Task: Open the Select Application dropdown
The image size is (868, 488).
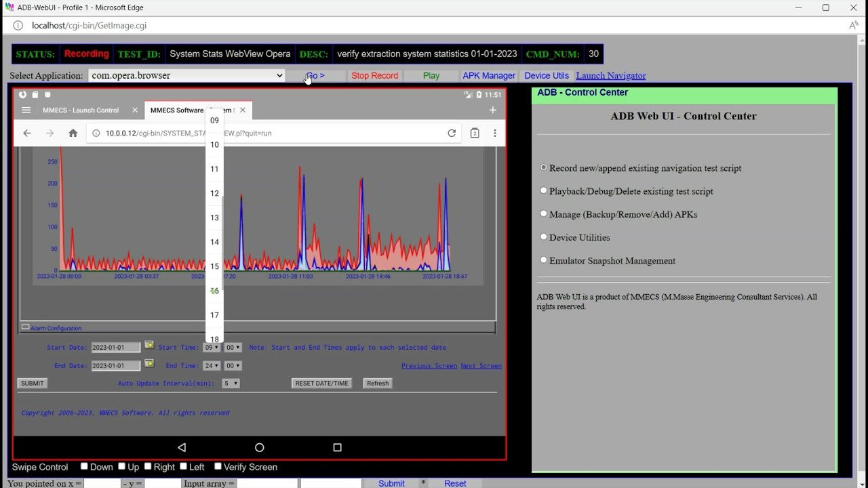Action: click(x=186, y=75)
